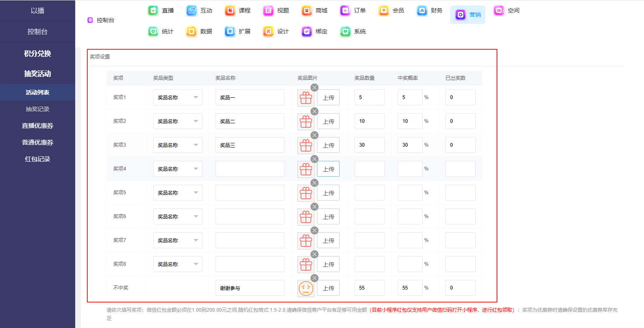Expand the 奖品类型 dropdown for 奖项1
The image size is (644, 328).
coord(177,97)
